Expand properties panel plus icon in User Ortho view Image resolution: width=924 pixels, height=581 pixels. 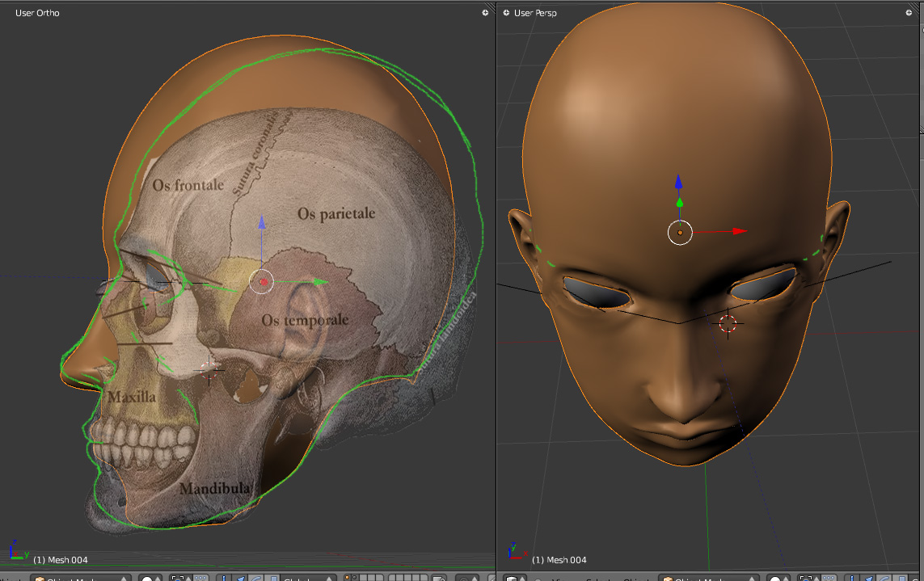pos(485,13)
